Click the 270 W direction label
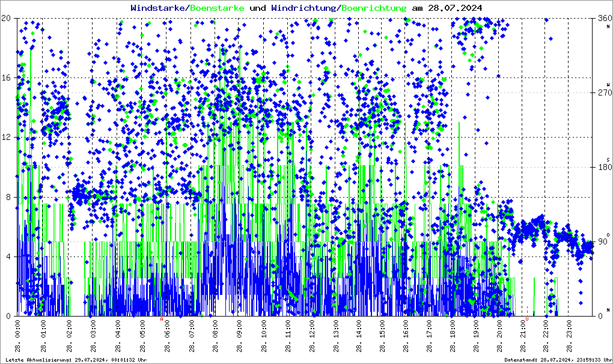613x364 pixels. tap(605, 93)
